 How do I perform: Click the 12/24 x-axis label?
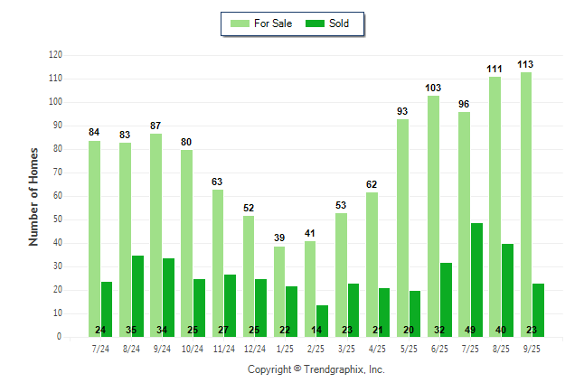[x=255, y=349]
